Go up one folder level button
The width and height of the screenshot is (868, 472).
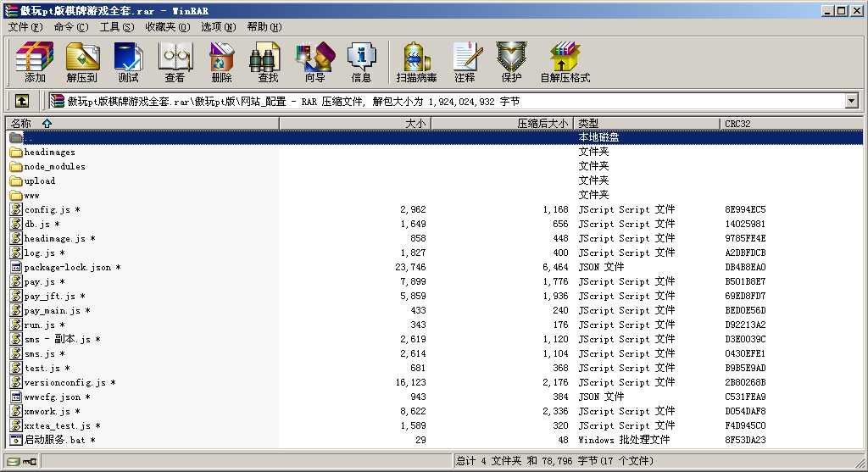tap(21, 101)
